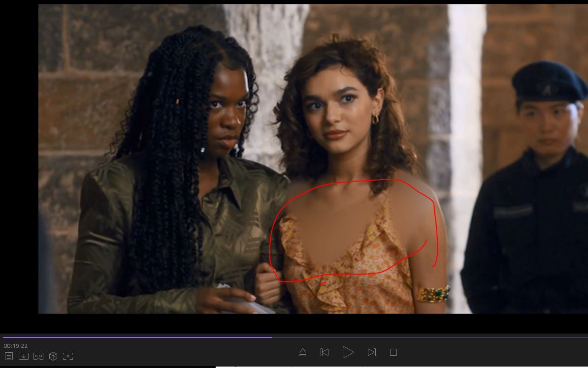
Task: Click the 00:19:22 elapsed time display
Action: pos(16,346)
